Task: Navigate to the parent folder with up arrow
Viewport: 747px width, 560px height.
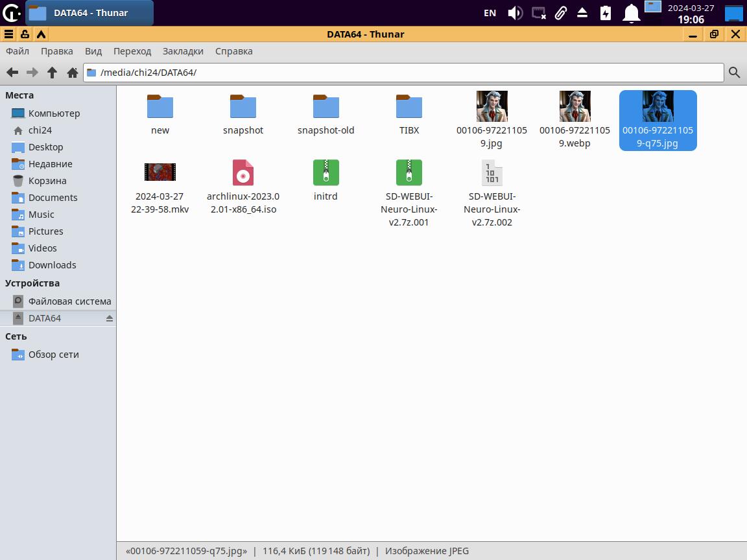Action: click(53, 73)
